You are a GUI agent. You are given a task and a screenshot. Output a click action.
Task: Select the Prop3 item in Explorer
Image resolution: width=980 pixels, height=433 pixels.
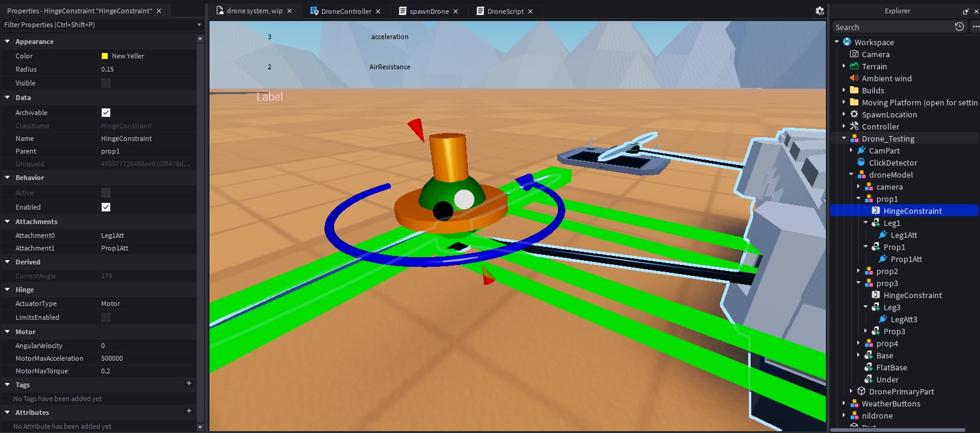(895, 331)
